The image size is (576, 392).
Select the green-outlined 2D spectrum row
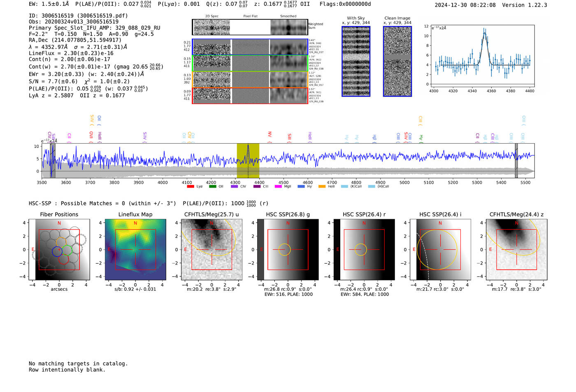(x=250, y=63)
